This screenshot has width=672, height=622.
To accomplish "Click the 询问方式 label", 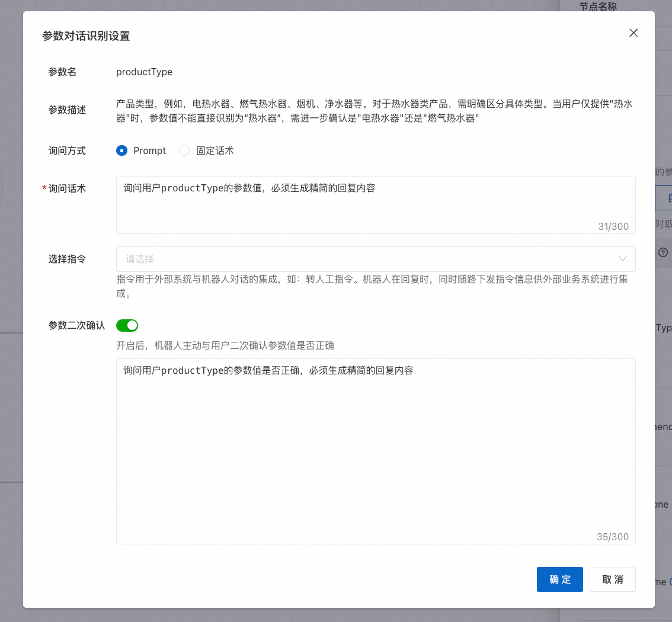I will [x=67, y=151].
